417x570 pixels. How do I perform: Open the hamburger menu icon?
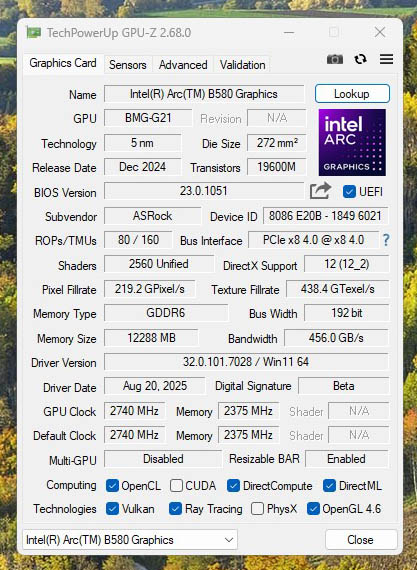point(386,59)
